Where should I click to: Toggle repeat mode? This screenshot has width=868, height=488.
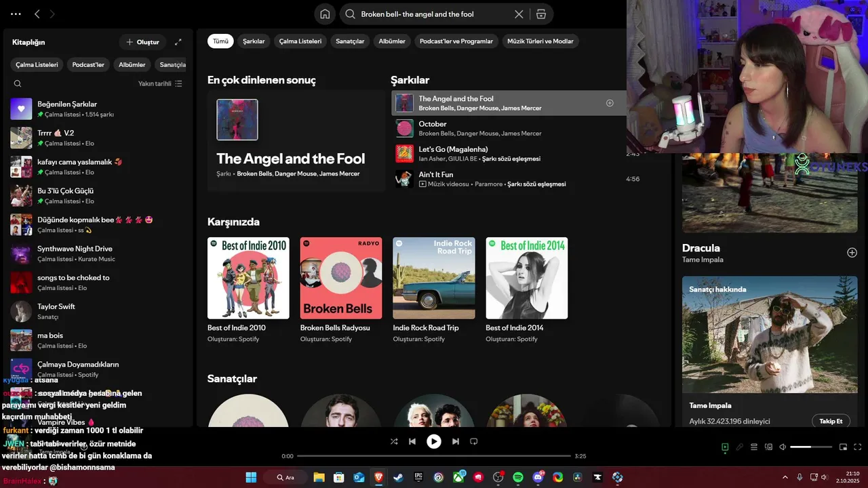pos(474,441)
